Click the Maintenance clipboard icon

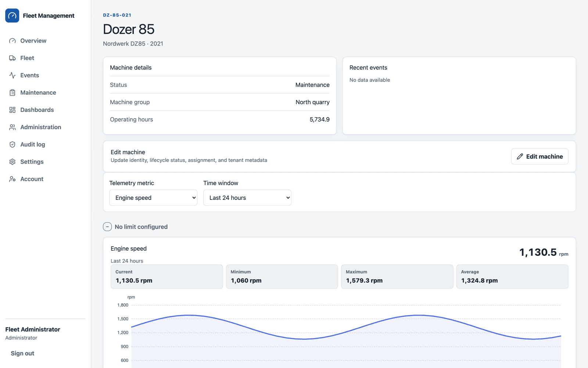coord(12,93)
